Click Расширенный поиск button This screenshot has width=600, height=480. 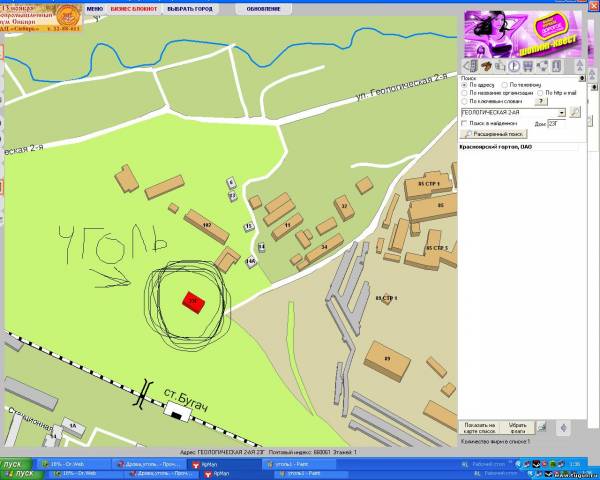pyautogui.click(x=494, y=134)
